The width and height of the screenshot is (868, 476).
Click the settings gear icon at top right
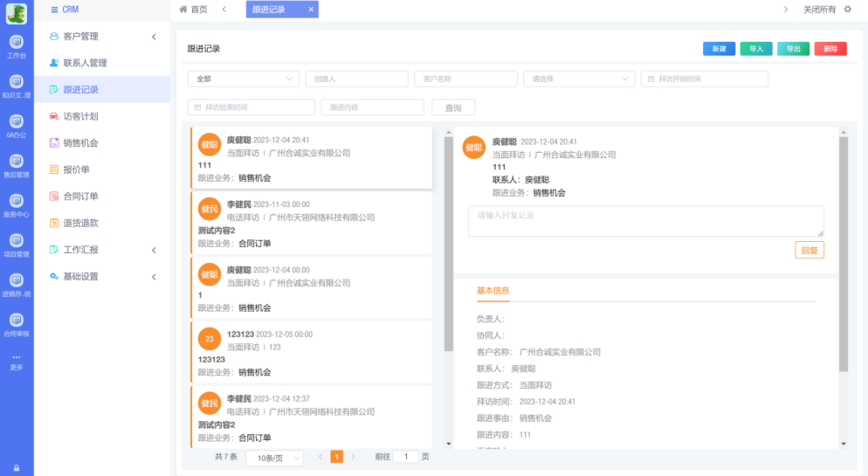point(847,10)
